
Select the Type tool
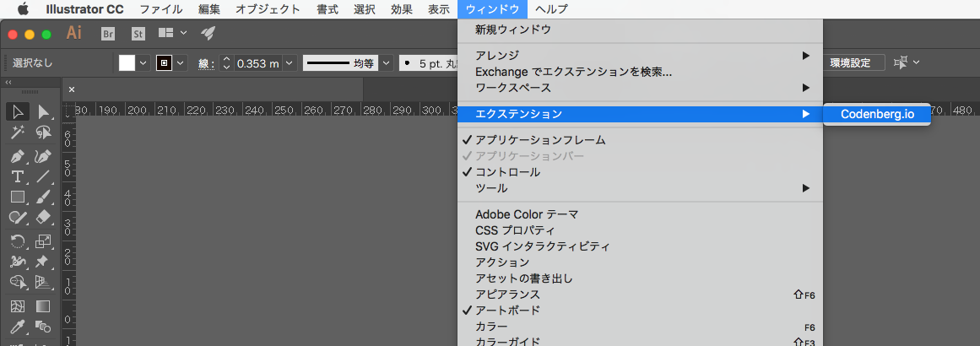[x=17, y=176]
